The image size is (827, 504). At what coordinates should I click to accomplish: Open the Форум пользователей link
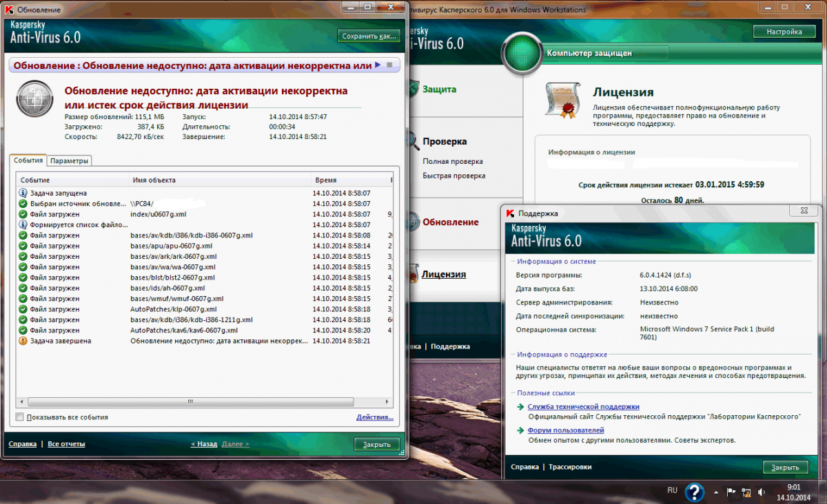[565, 430]
